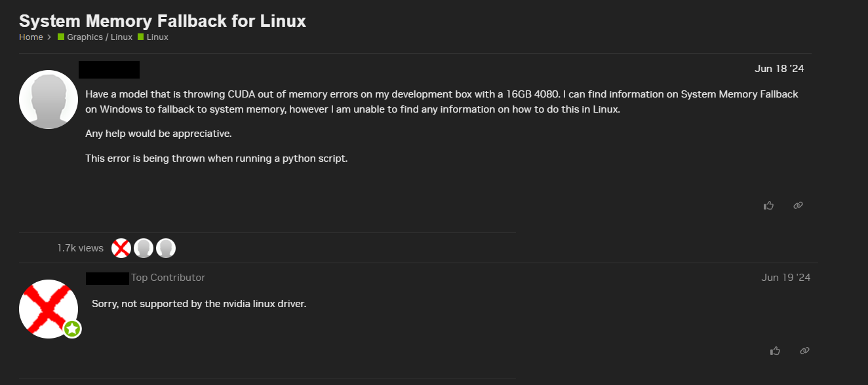Screen dimensions: 868x385
Task: Click share link icon on Jun 19 reply
Action: click(x=804, y=351)
